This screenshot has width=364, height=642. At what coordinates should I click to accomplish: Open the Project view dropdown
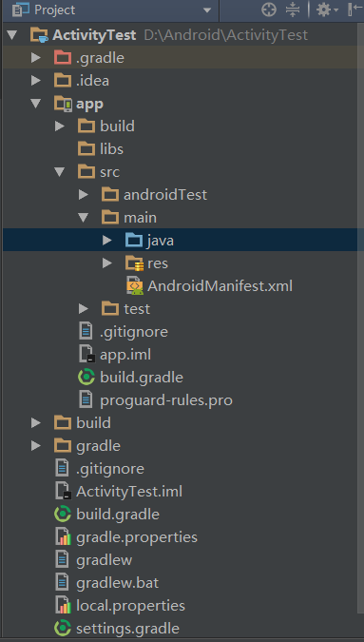point(207,10)
